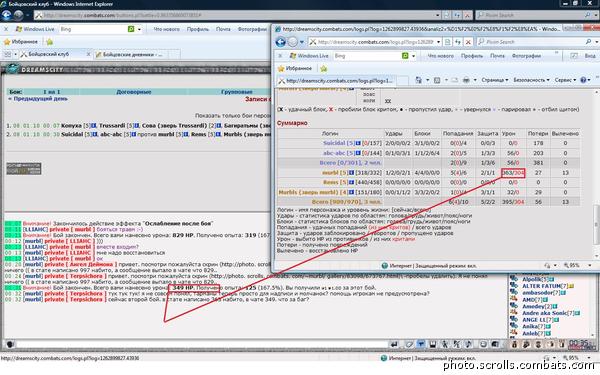This screenshot has height=375, width=600.
Task: Open the Сервис dropdown in popup window
Action: coord(565,80)
